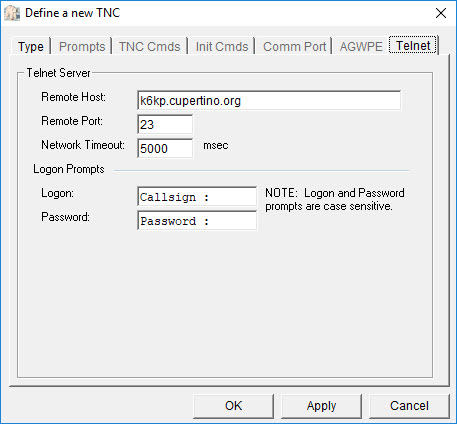Open the AGWPE tab

pyautogui.click(x=361, y=47)
